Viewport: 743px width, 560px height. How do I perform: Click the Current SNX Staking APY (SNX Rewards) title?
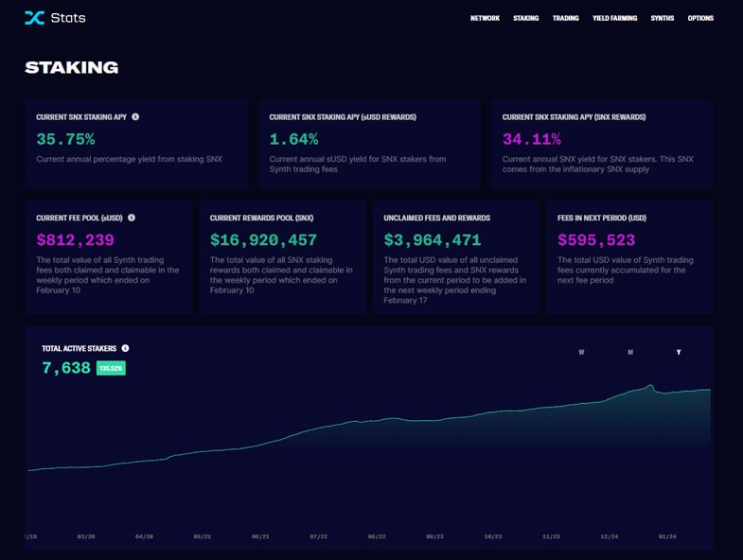[574, 117]
